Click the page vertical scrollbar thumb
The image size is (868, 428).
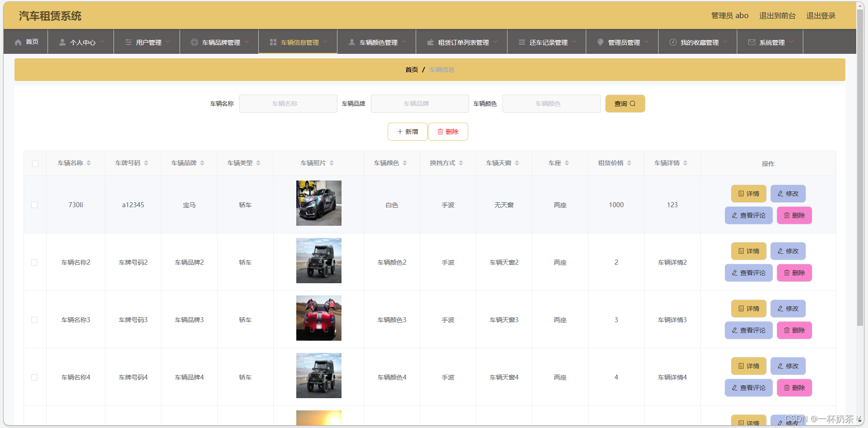click(860, 167)
